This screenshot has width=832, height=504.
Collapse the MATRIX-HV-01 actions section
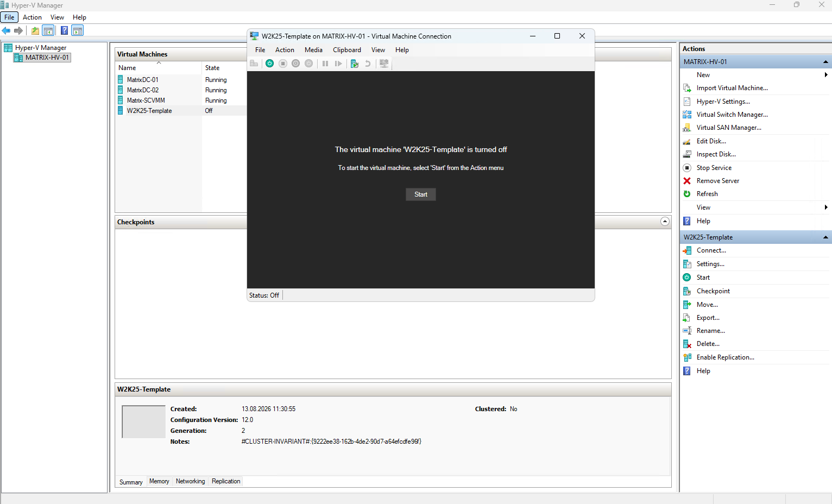click(x=825, y=62)
